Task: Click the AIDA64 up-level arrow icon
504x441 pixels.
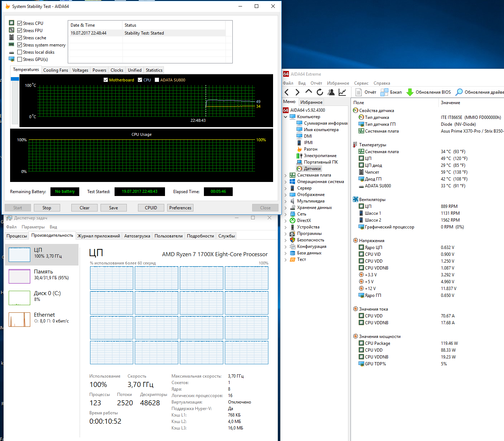Action: point(309,92)
